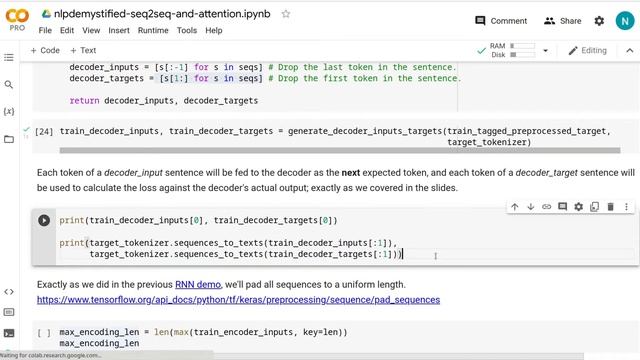This screenshot has height=360, width=640.
Task: Click the notebook title nlpdemystified-seq2seq-and-attention.ipynb
Action: tap(162, 14)
